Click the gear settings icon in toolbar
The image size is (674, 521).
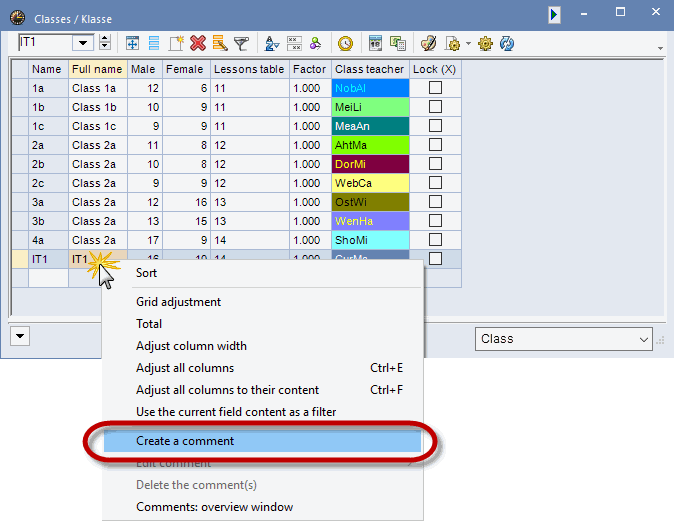click(485, 43)
